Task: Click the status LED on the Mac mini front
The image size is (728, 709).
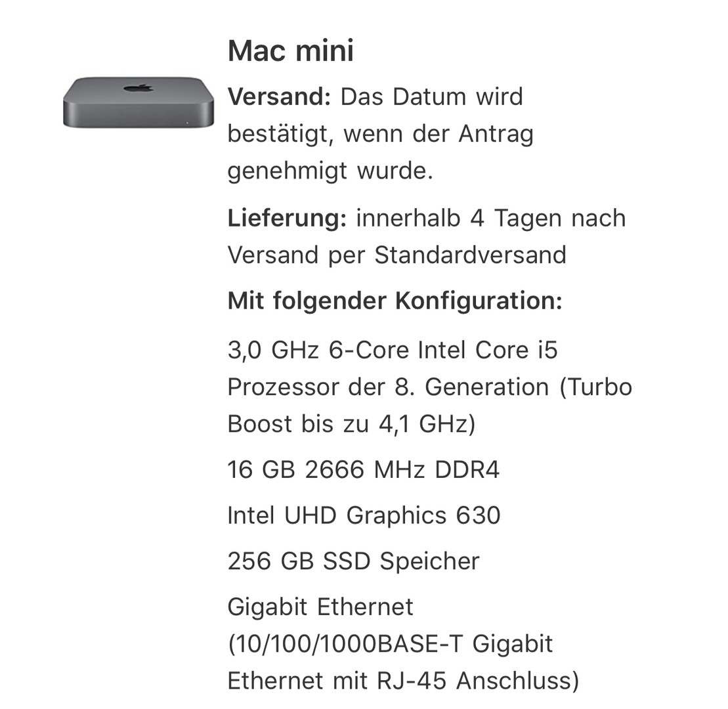Action: (187, 122)
